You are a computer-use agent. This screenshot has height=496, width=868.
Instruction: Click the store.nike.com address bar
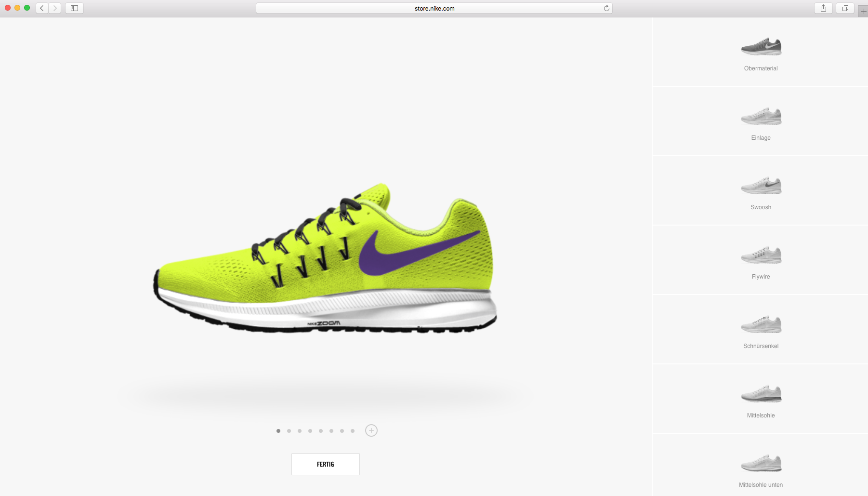(x=434, y=8)
